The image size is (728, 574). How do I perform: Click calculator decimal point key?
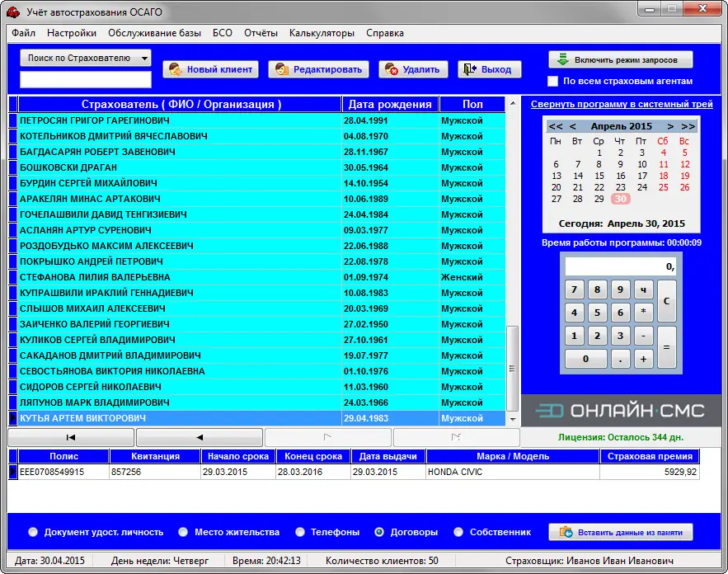(620, 359)
